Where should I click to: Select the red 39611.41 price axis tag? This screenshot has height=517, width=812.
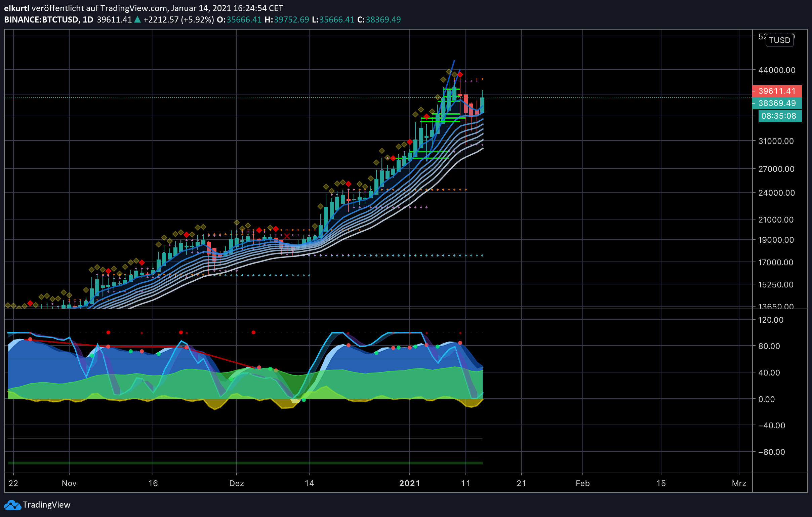coord(777,91)
